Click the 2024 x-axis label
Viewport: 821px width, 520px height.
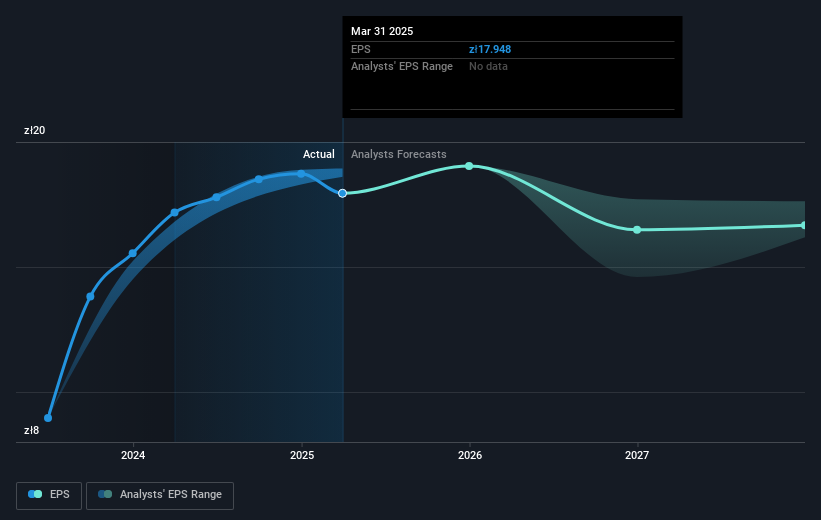click(x=133, y=455)
